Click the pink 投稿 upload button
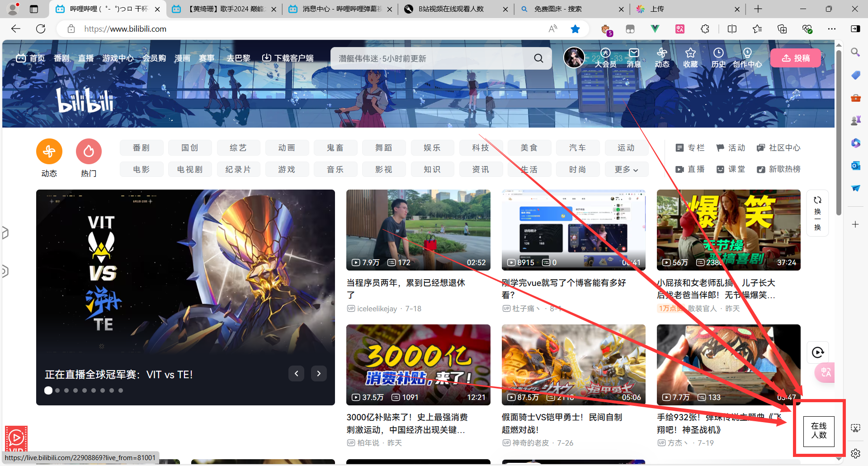Viewport: 868px width, 466px height. (x=796, y=58)
